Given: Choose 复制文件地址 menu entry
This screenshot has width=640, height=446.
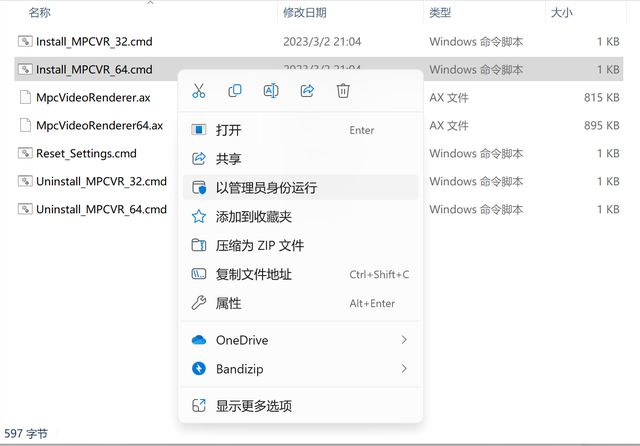Looking at the screenshot, I should 300,275.
